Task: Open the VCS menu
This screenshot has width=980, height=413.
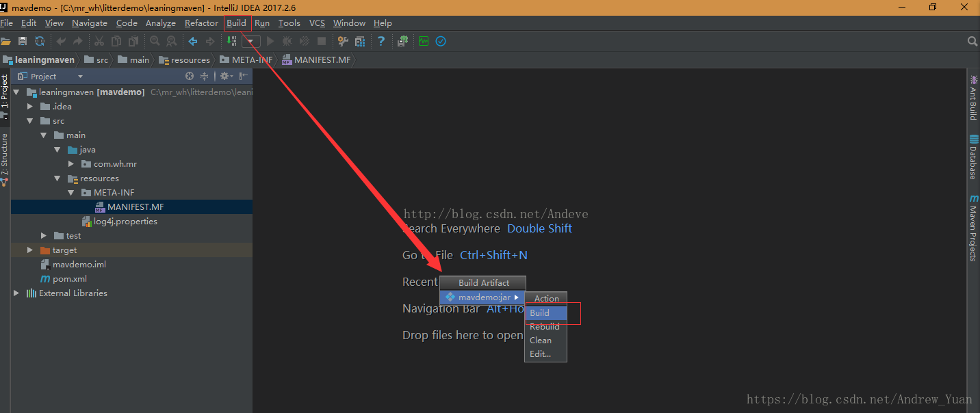Action: pyautogui.click(x=317, y=23)
